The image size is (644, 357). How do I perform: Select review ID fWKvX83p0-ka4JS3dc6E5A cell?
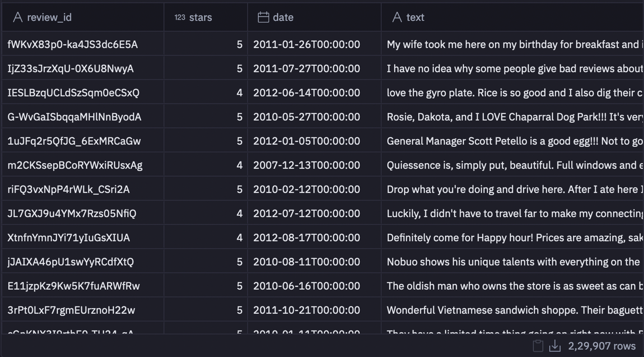[x=72, y=44]
